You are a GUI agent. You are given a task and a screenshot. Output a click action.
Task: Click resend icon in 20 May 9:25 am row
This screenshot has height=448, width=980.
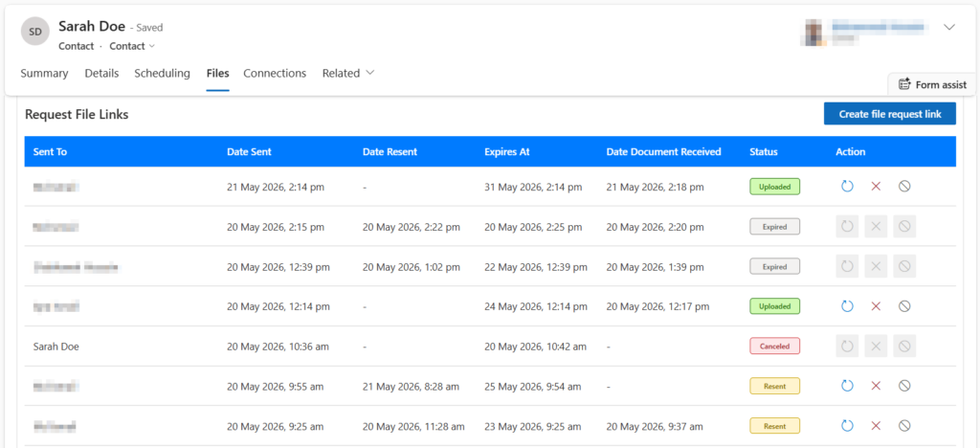point(847,426)
